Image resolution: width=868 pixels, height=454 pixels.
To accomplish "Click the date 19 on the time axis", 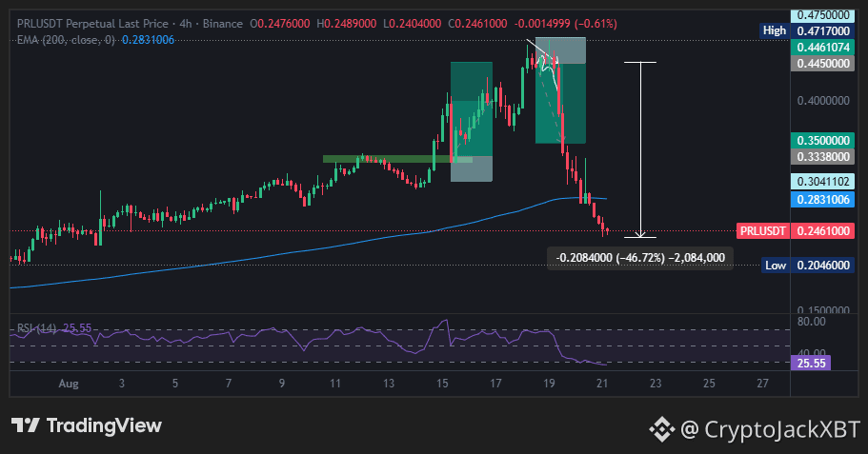I will point(549,384).
